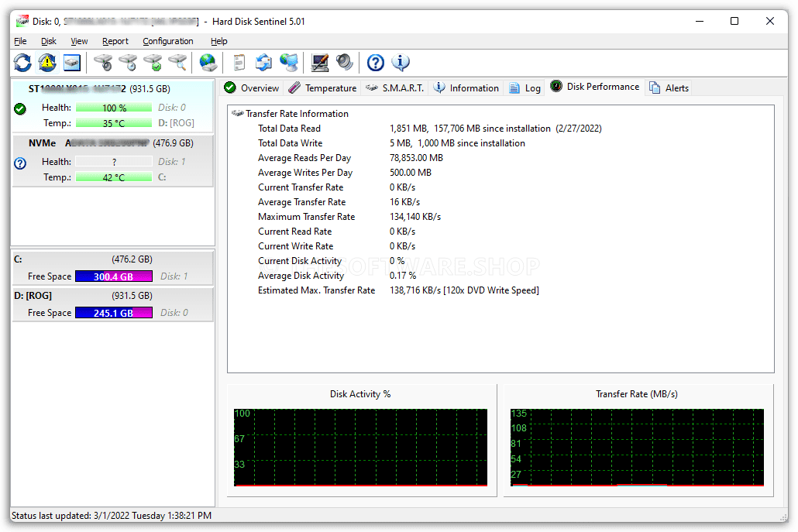This screenshot has width=798, height=532.
Task: Open the Alerts tab
Action: point(669,88)
